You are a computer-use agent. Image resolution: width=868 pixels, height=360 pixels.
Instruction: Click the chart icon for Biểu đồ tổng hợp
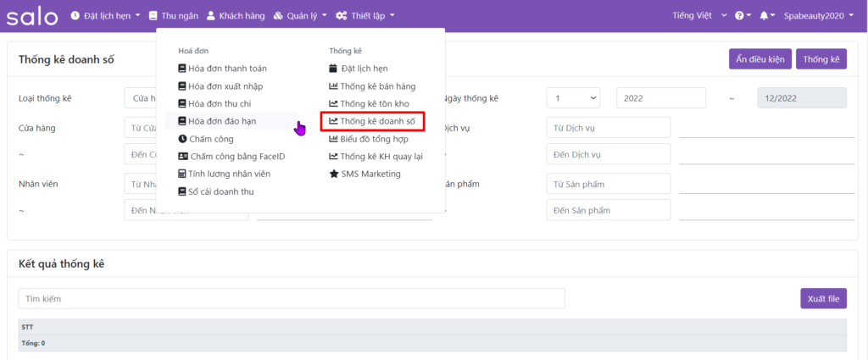333,139
